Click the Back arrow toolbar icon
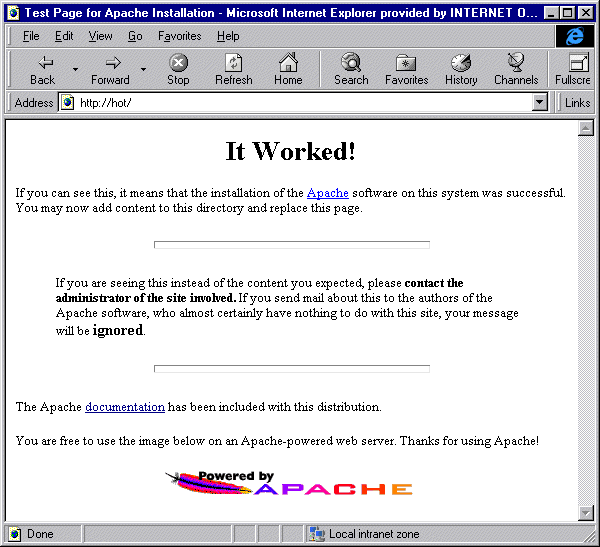The height and width of the screenshot is (547, 600). pyautogui.click(x=42, y=63)
